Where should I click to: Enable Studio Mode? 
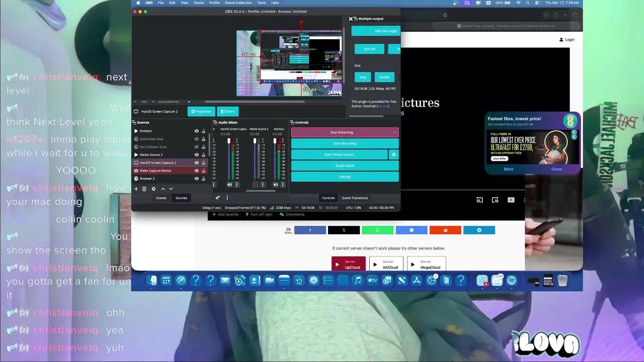point(345,165)
